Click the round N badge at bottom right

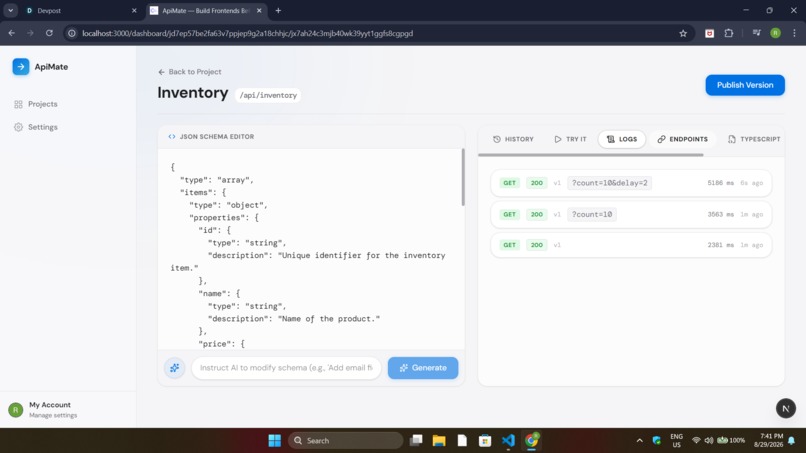(785, 408)
